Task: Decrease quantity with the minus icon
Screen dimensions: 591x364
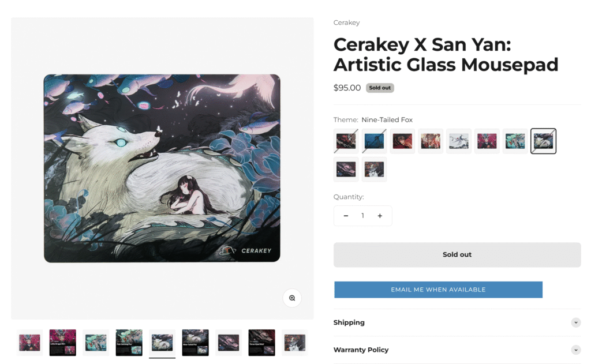Action: click(346, 216)
